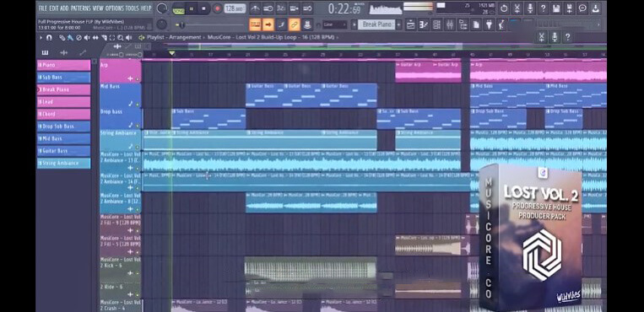The height and width of the screenshot is (312, 644).
Task: Open the playlist options menu arrow
Action: (41, 37)
